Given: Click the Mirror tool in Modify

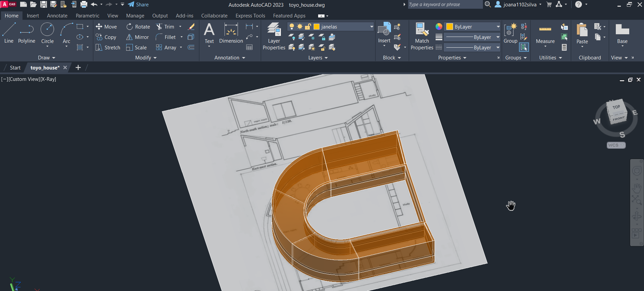Looking at the screenshot, I should (x=138, y=37).
